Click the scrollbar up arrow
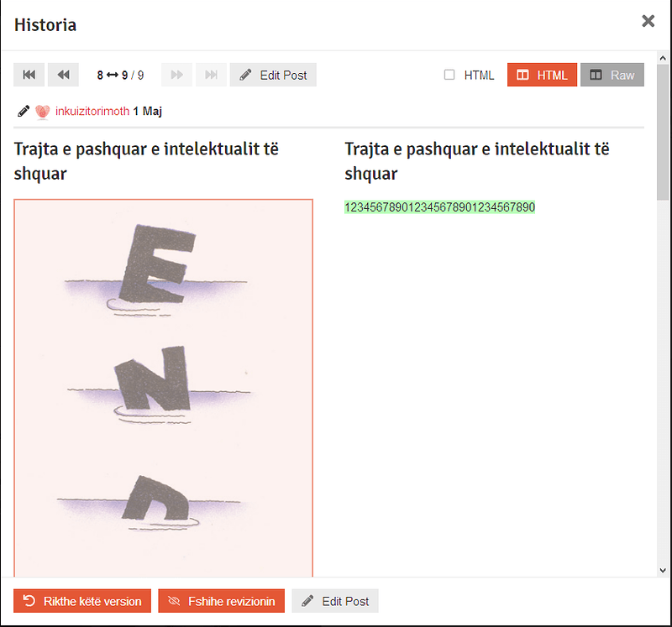 (664, 57)
